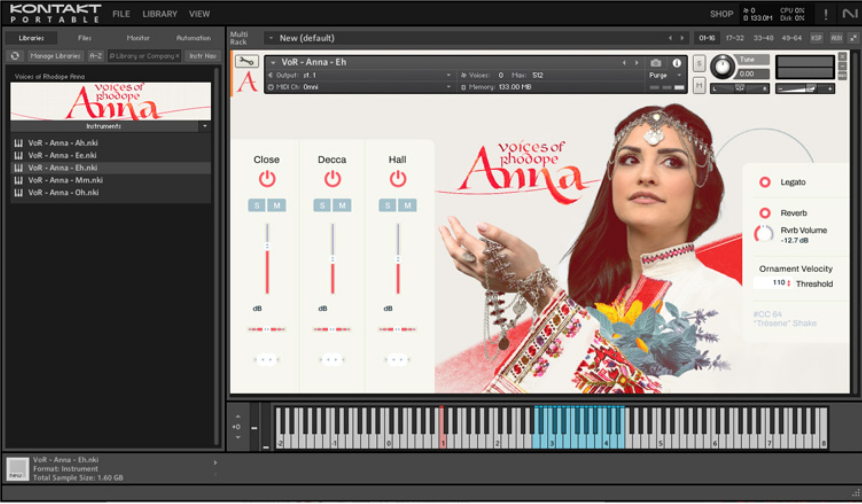Click the Decca mic power icon

[x=332, y=179]
